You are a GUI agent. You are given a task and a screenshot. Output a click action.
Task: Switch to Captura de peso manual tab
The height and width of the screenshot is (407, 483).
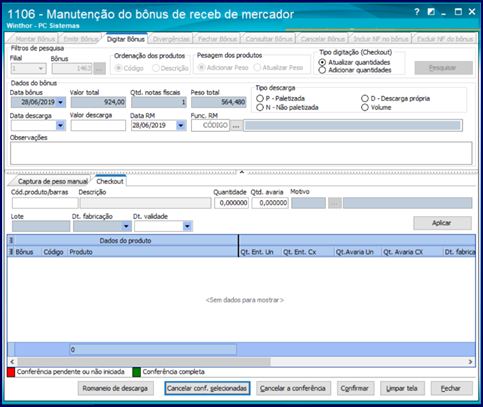pyautogui.click(x=52, y=181)
